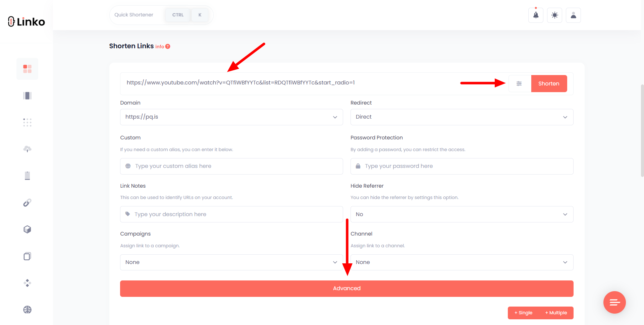Click the Quick Shortener search box
This screenshot has height=325, width=644.
pos(161,15)
